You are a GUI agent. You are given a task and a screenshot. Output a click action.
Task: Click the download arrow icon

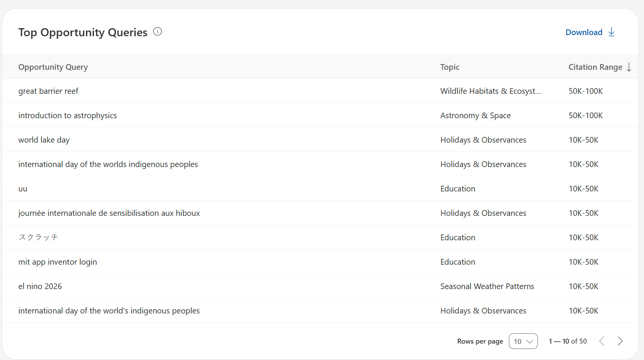click(612, 32)
